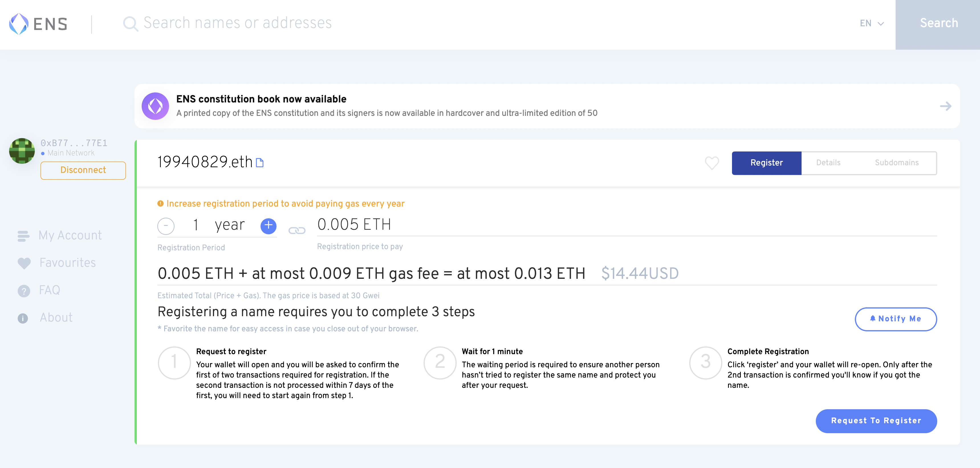Switch to the Subdomains tab
Image resolution: width=980 pixels, height=468 pixels.
(896, 163)
